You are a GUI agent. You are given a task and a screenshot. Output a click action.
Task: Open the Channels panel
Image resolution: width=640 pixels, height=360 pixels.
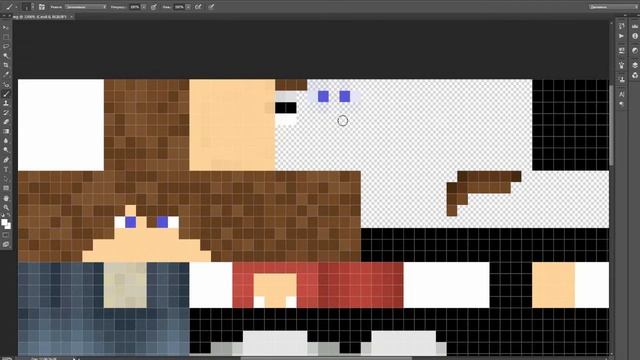(635, 75)
